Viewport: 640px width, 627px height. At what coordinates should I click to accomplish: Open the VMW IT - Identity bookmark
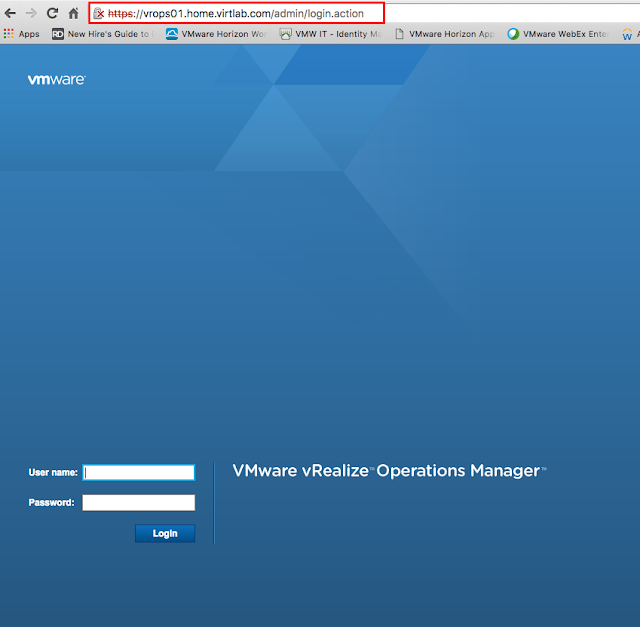coord(331,34)
